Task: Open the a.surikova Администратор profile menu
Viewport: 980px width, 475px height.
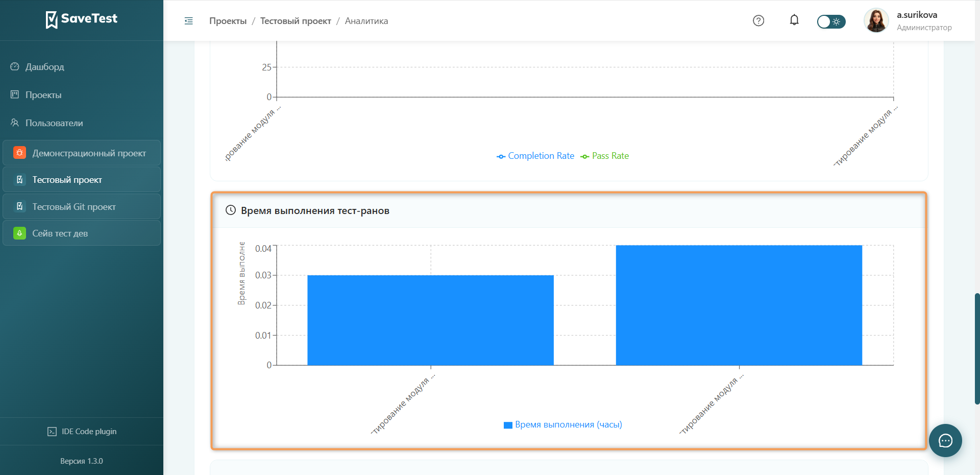Action: 908,20
